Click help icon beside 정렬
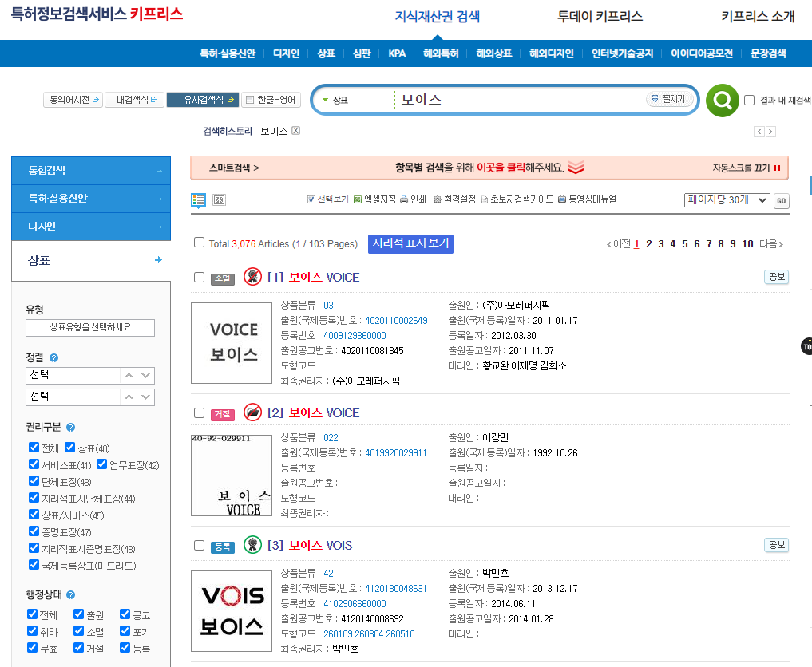The width and height of the screenshot is (812, 667). tap(53, 357)
